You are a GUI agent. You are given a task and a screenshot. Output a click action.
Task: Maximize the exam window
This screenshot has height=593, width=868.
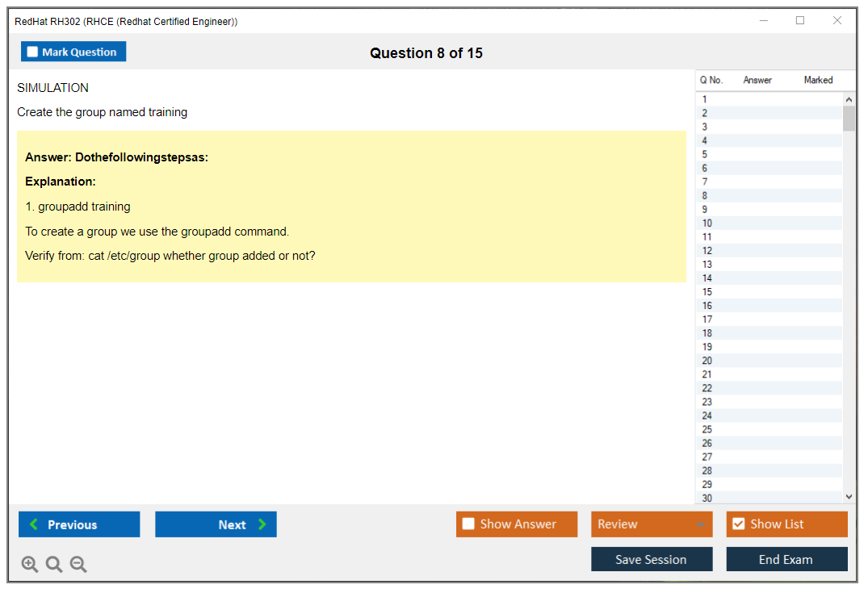coord(800,21)
